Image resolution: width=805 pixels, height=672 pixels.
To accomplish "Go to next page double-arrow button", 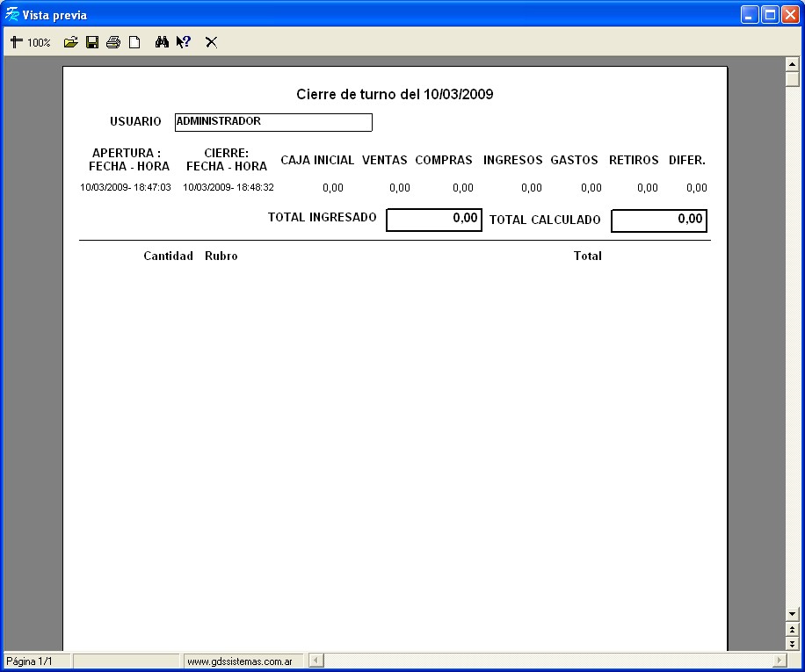I will (x=792, y=643).
